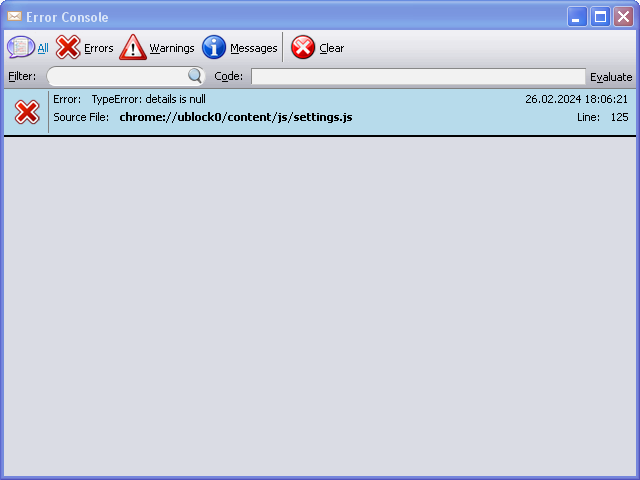Focus the Filter search field
This screenshot has width=640, height=480.
pyautogui.click(x=118, y=76)
